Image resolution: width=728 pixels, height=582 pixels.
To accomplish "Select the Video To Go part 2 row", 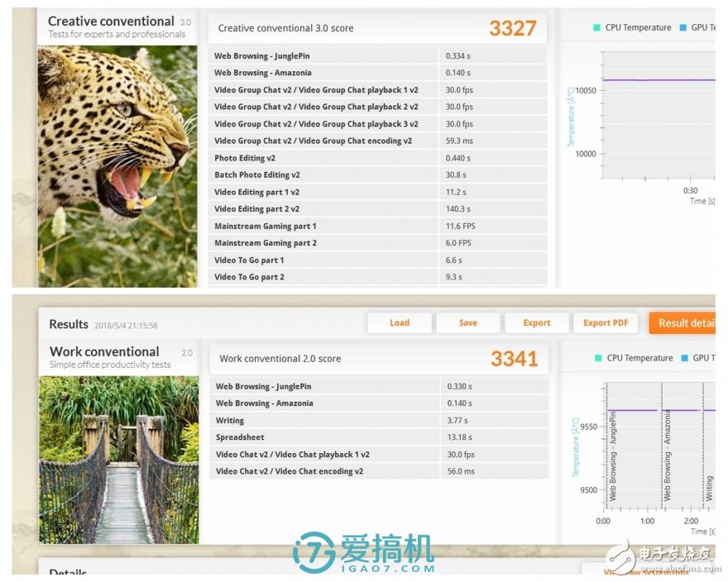I will click(x=377, y=277).
